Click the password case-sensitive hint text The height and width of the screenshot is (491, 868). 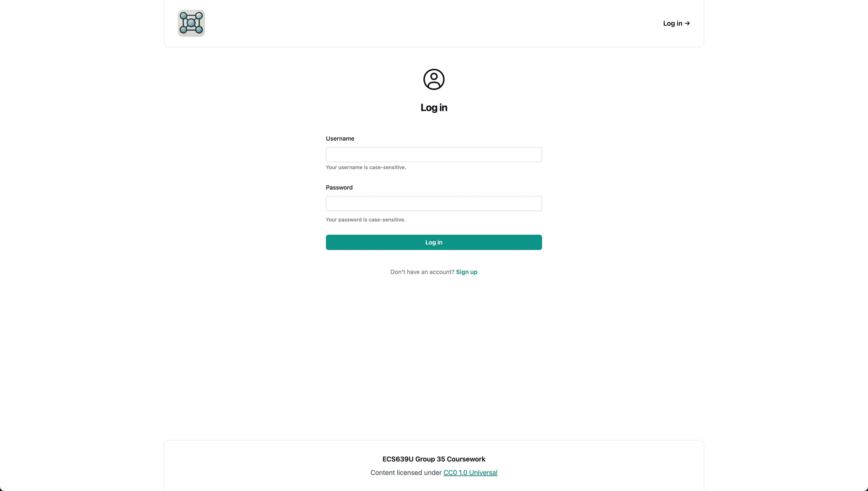(x=366, y=220)
